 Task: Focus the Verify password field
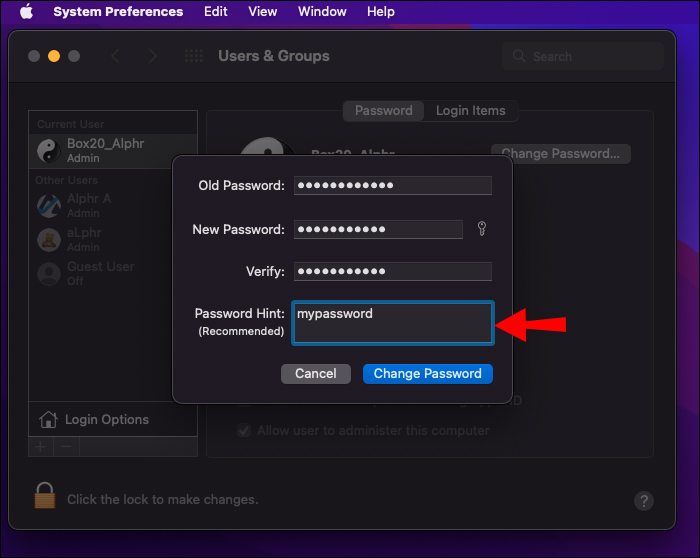point(392,272)
